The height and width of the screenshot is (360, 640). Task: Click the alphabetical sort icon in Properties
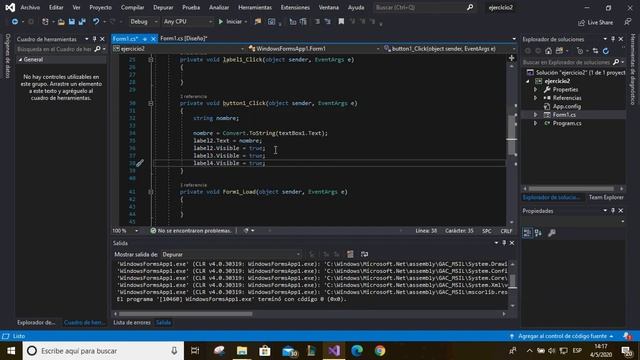[538, 233]
